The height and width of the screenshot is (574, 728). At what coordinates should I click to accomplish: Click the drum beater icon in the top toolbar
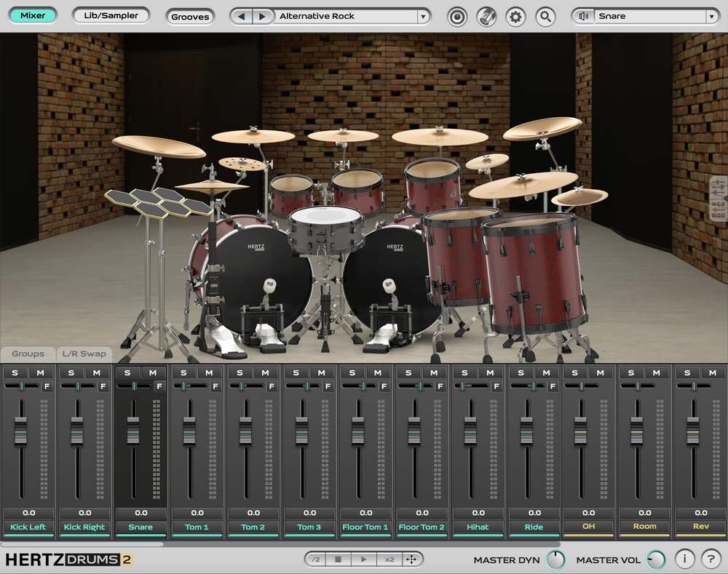[486, 17]
